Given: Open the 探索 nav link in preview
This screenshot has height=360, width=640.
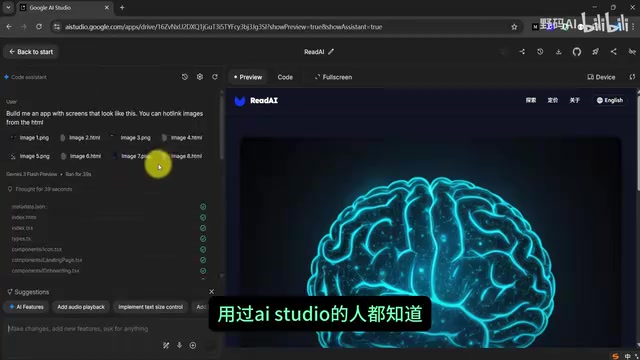Looking at the screenshot, I should [531, 100].
